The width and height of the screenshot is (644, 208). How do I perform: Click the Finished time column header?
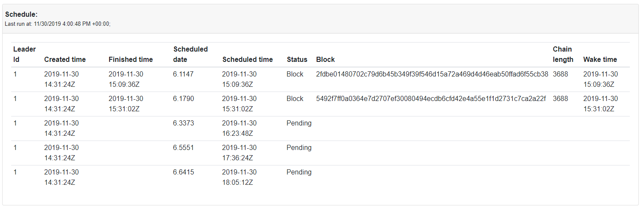(131, 59)
